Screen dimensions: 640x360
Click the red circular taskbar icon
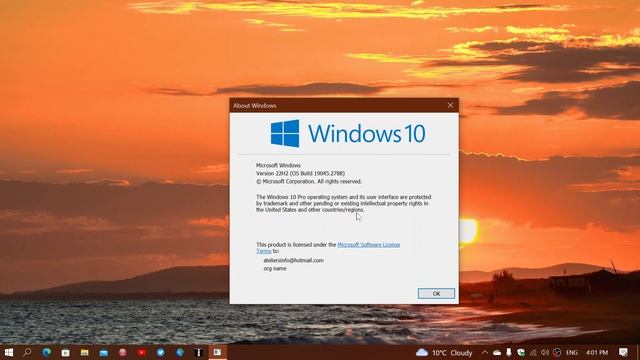tap(142, 352)
